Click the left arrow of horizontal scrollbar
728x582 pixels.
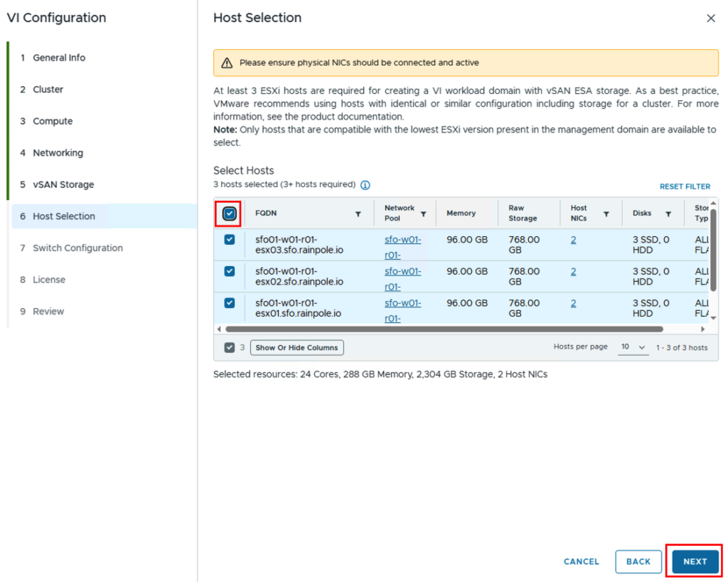[219, 329]
